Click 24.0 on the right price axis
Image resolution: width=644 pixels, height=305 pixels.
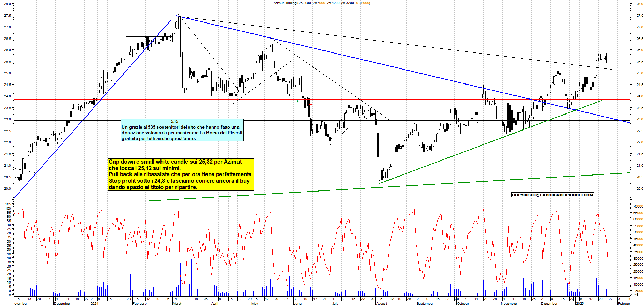(640, 96)
